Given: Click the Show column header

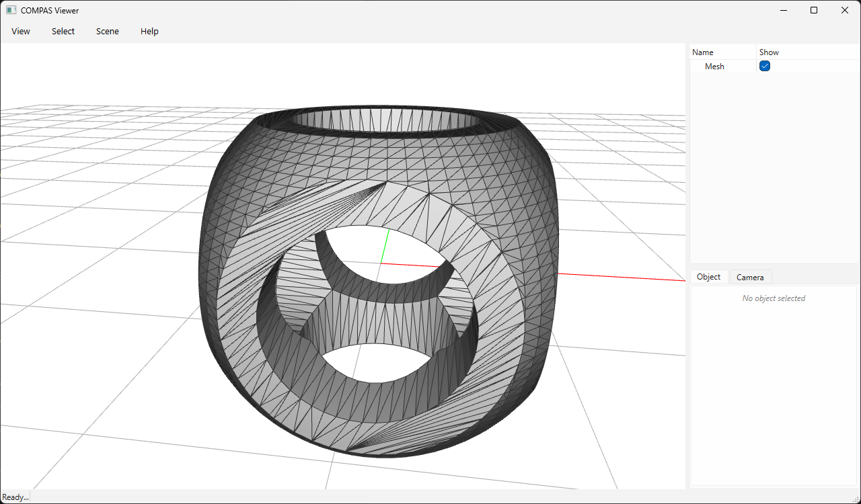Looking at the screenshot, I should tap(808, 52).
